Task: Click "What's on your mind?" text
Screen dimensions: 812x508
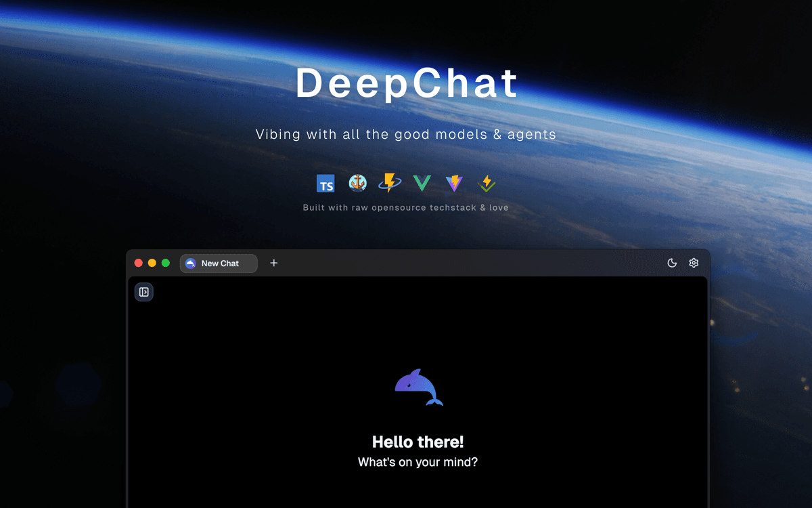Action: 418,463
